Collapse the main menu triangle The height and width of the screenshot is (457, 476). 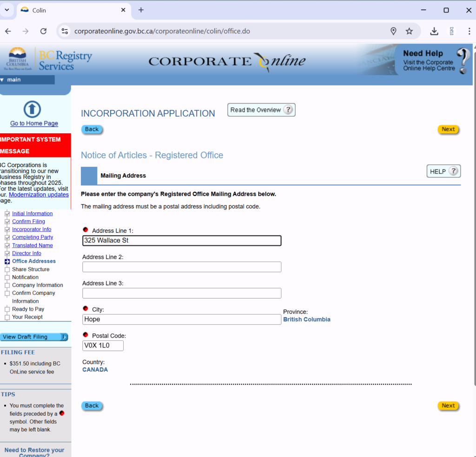3,80
